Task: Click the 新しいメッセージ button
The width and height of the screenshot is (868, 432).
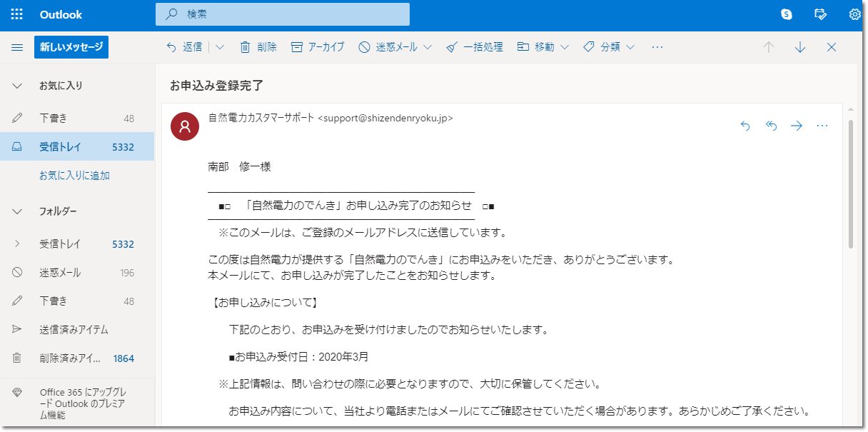Action: tap(71, 47)
